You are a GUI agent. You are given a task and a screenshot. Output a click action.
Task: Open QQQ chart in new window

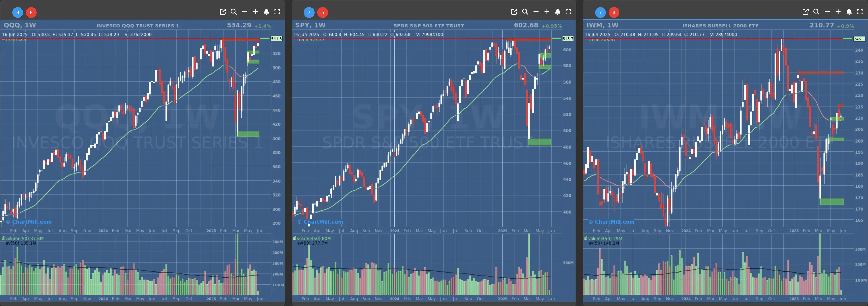[223, 12]
